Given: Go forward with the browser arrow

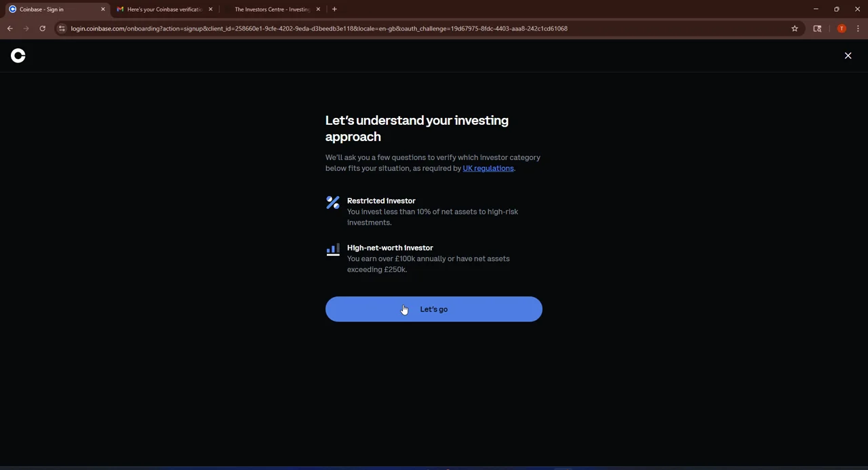Looking at the screenshot, I should (26, 28).
